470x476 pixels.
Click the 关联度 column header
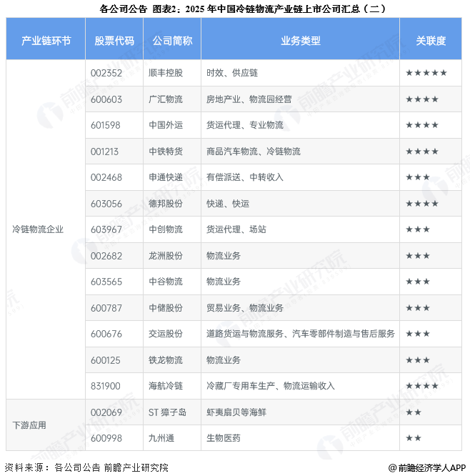pyautogui.click(x=431, y=40)
